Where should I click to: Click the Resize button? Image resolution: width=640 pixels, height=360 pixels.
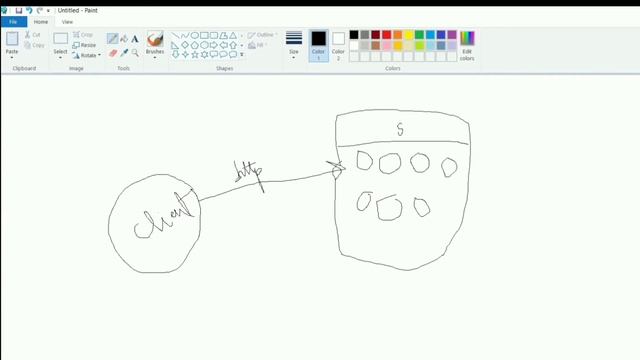[84, 45]
